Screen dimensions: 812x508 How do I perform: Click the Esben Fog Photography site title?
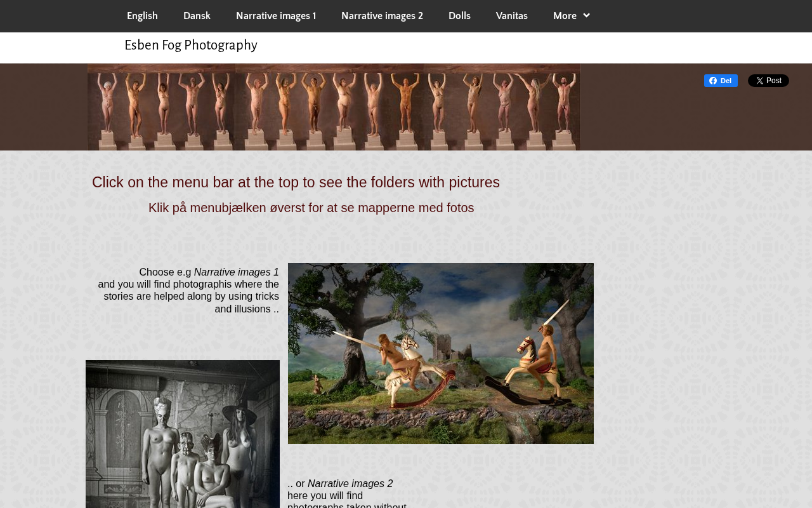[191, 45]
